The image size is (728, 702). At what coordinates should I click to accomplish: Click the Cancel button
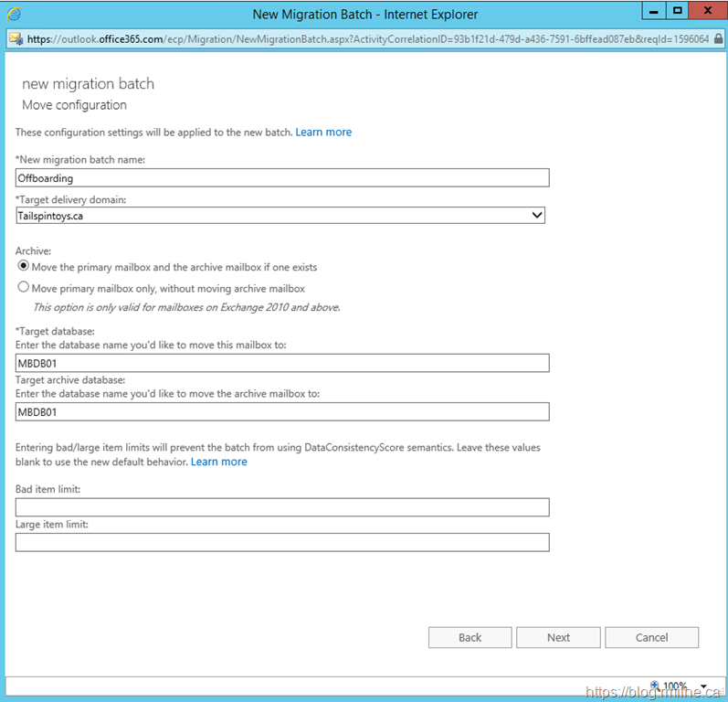[x=651, y=638]
